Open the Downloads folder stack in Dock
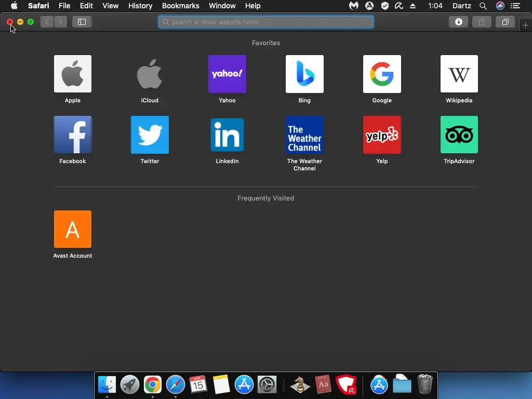Screen dimensions: 532x399 pyautogui.click(x=402, y=384)
